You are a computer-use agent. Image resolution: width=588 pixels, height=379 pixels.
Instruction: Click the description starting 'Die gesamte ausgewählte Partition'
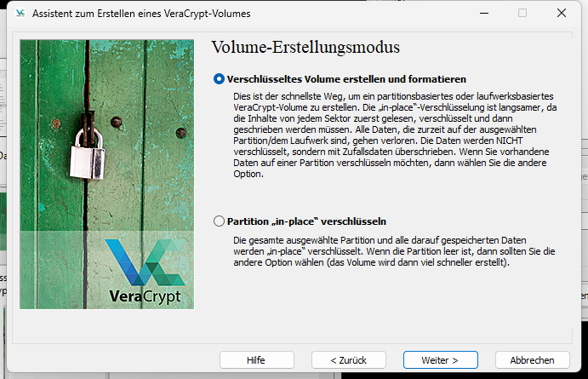pos(394,251)
